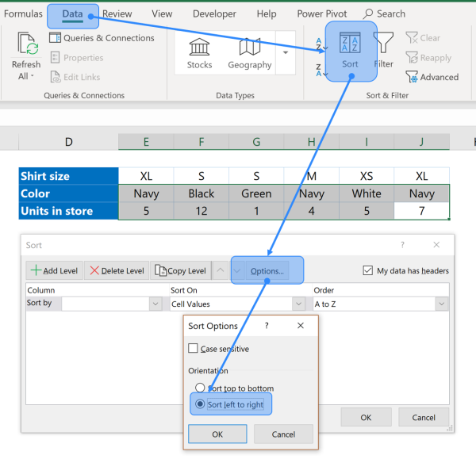
Task: Click Sort Z to A icon
Action: pos(320,70)
